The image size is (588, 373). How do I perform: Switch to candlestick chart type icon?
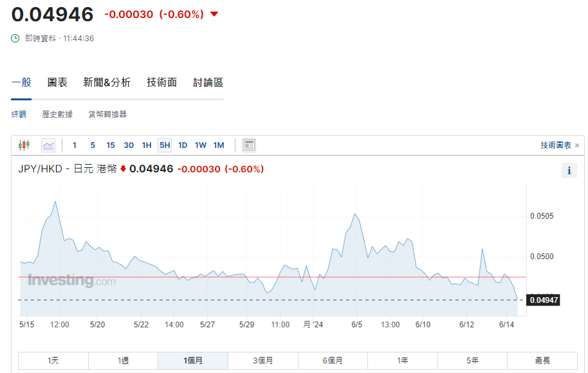tap(24, 145)
